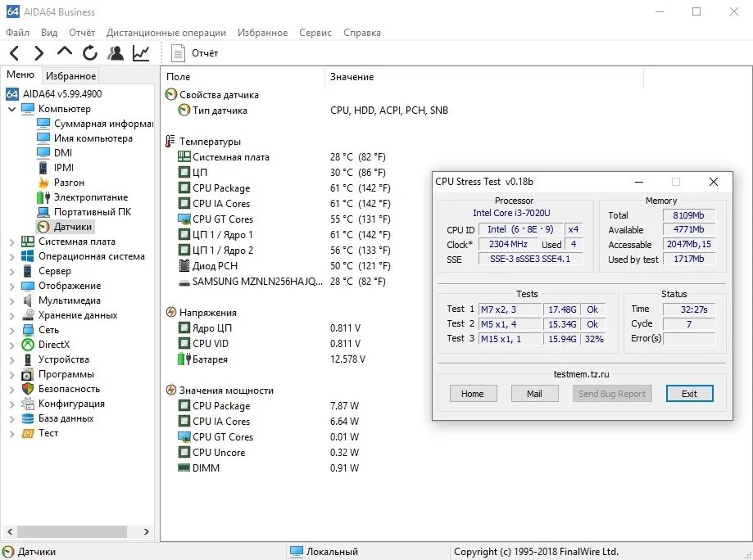753x560 pixels.
Task: Open Электропитание battery icon item
Action: pos(43,197)
